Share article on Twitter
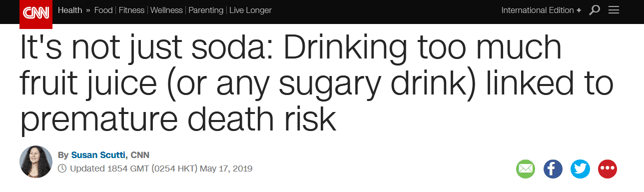The height and width of the screenshot is (192, 644). point(580,169)
